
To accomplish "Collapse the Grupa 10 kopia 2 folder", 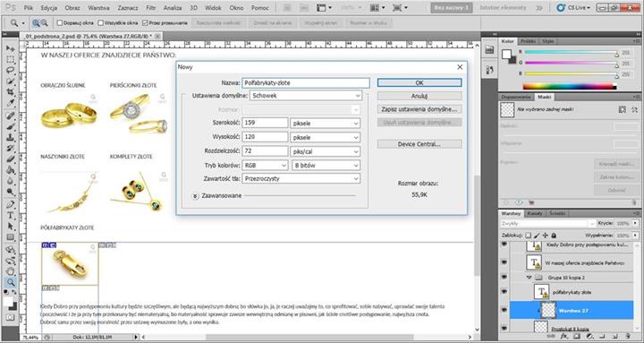I will [529, 278].
